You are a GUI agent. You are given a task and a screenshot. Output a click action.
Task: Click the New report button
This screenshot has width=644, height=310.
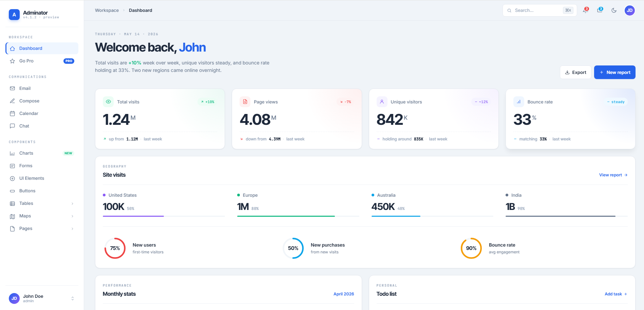[x=615, y=72]
